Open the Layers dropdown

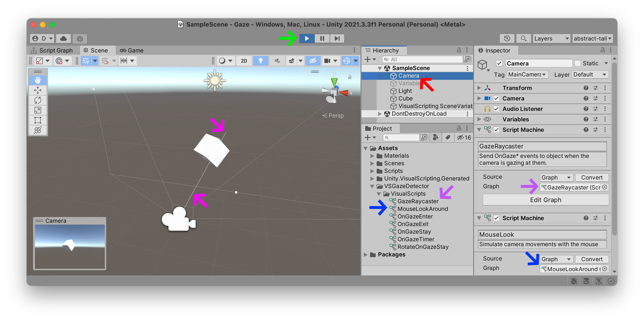click(x=551, y=39)
